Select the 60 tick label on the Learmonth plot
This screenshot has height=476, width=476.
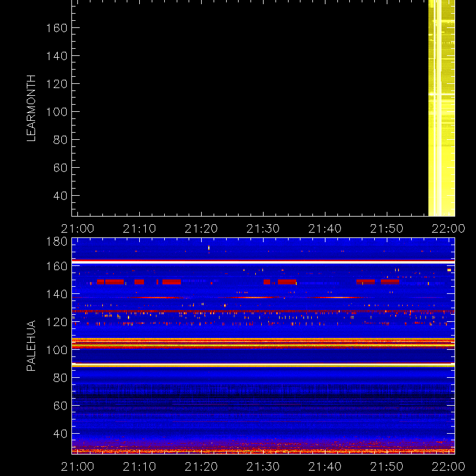(61, 168)
